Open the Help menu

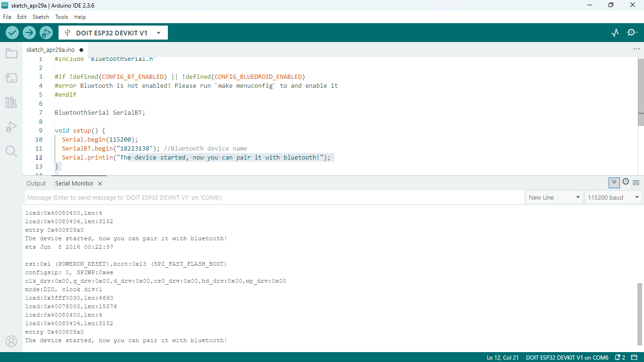80,17
